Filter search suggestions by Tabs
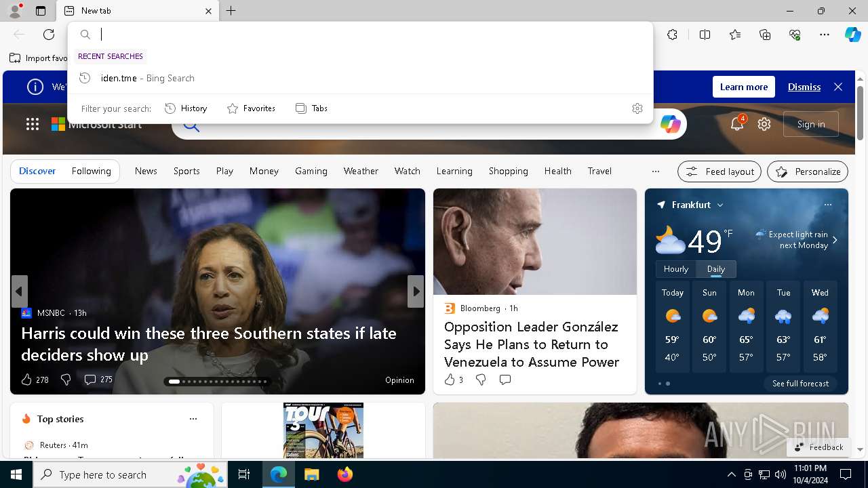The height and width of the screenshot is (488, 868). pyautogui.click(x=311, y=108)
